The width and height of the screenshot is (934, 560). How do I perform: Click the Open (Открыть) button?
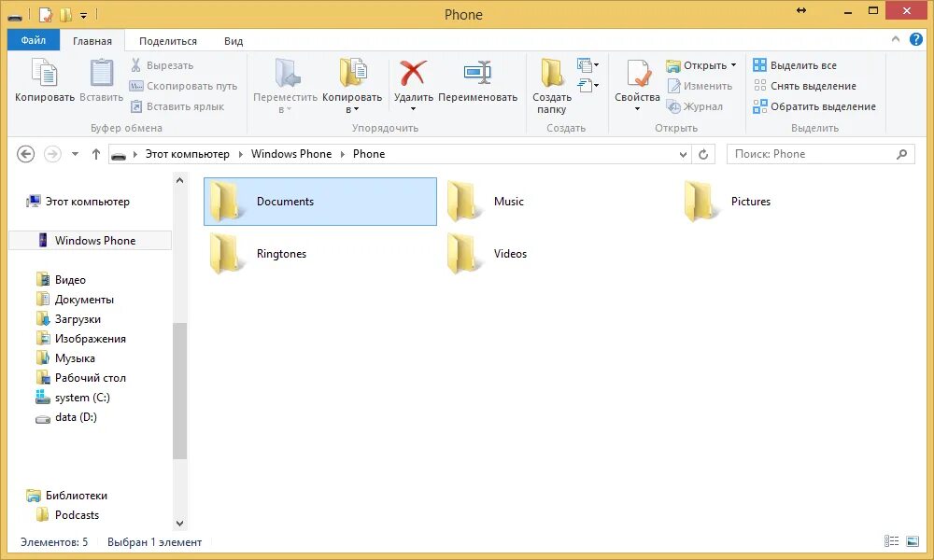697,65
